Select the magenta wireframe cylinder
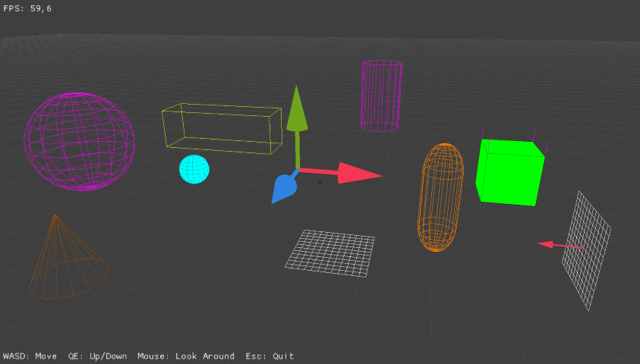The image size is (640, 364). [x=381, y=96]
